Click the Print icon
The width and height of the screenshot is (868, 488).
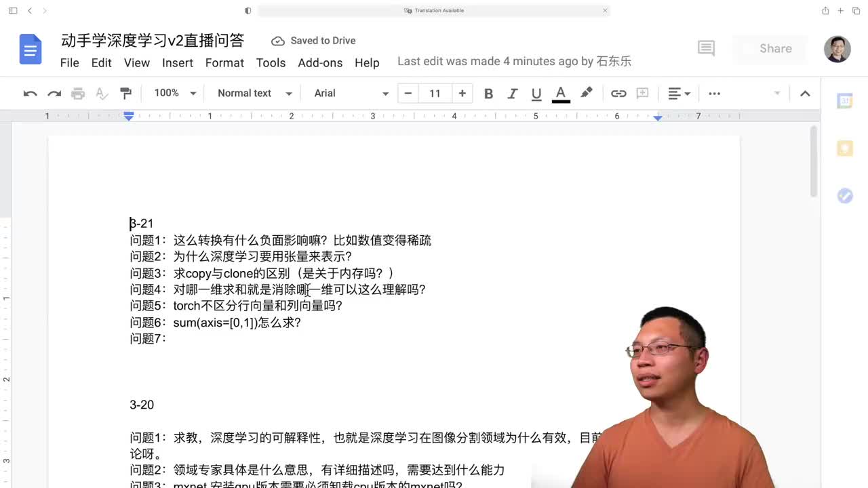[x=78, y=94]
